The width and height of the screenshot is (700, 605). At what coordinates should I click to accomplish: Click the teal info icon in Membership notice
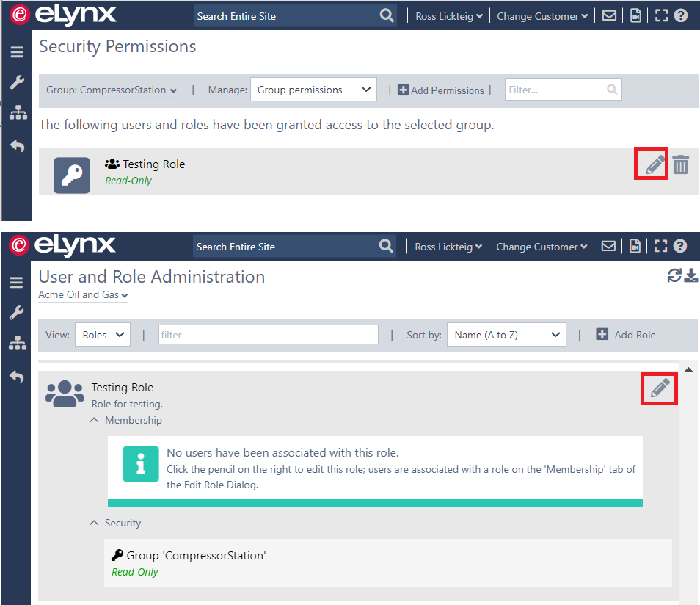point(141,464)
